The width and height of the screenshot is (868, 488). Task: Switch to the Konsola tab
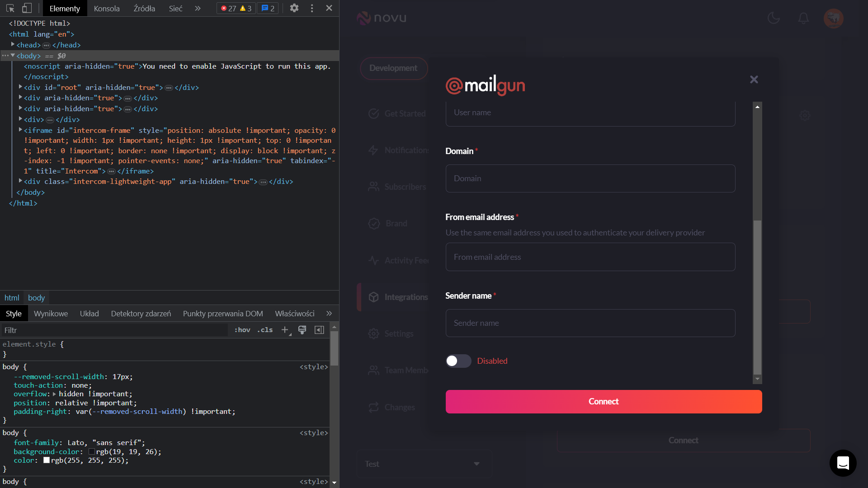point(106,8)
